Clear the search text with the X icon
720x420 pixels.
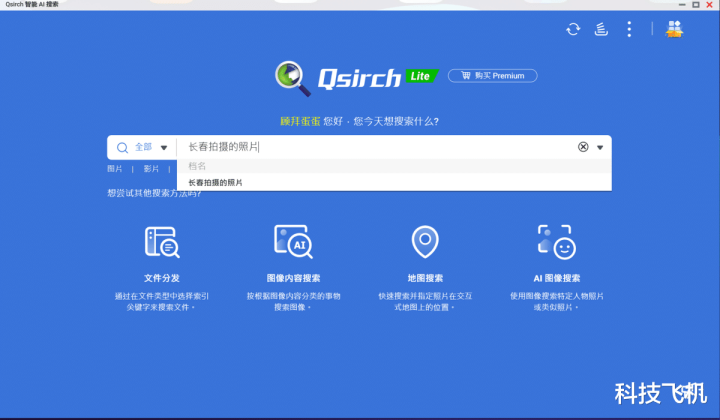coord(583,147)
